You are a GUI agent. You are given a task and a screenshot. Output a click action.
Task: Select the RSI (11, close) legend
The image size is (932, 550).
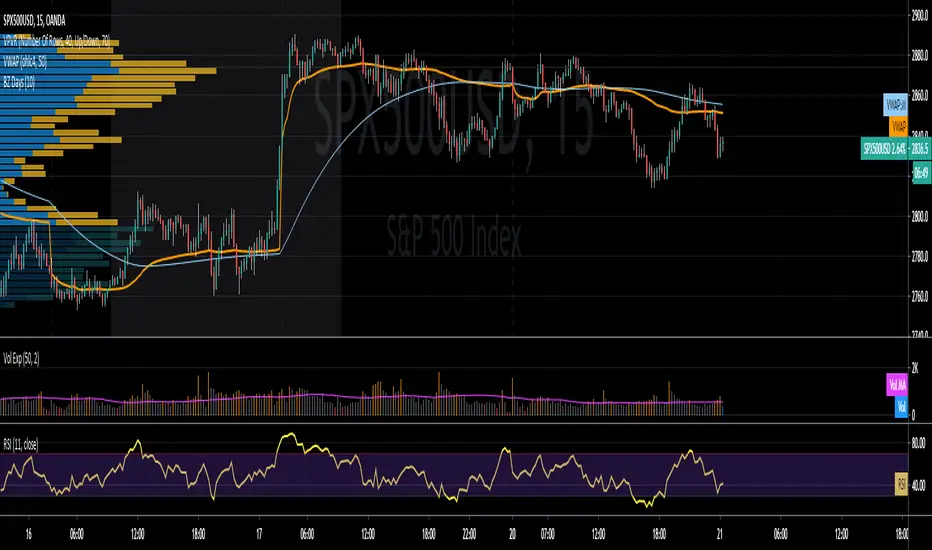tap(21, 444)
